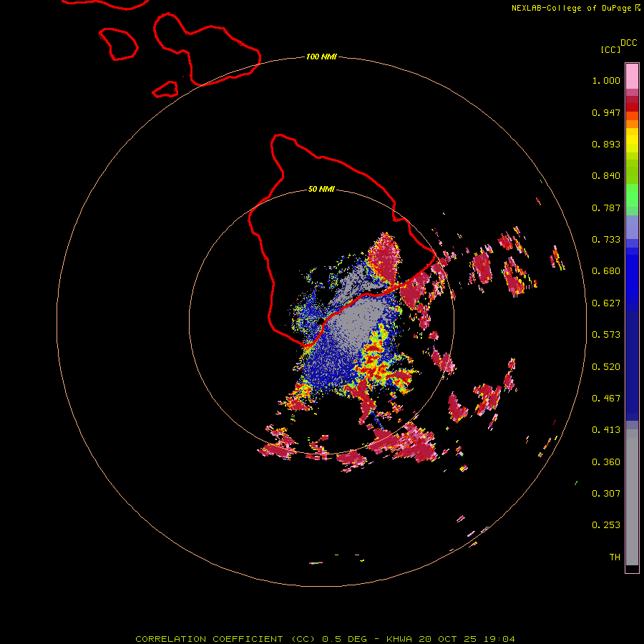Select the 0.360 color scale value

606,462
